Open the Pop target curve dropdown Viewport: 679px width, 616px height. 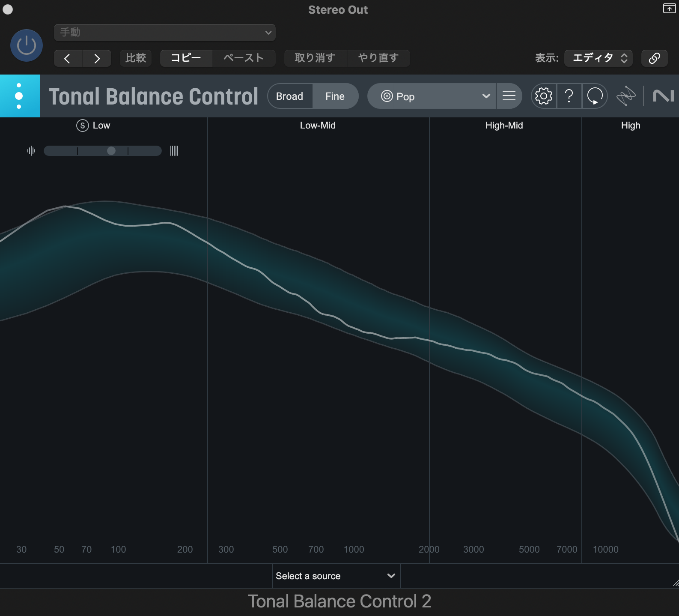tap(432, 96)
